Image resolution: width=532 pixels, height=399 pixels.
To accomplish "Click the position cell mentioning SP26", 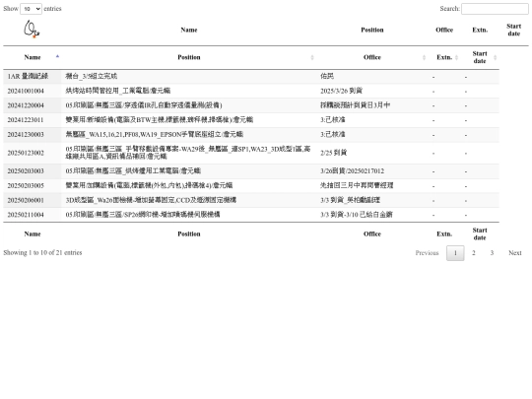I will pos(189,215).
